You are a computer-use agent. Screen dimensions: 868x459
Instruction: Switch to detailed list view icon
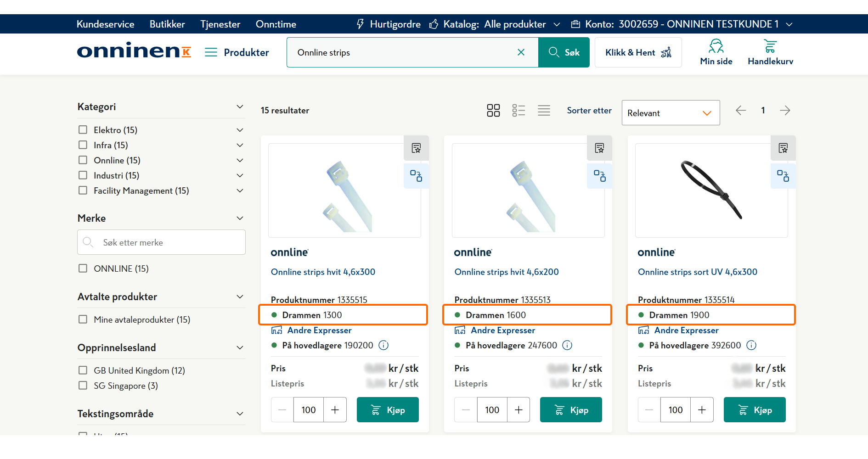pyautogui.click(x=519, y=110)
